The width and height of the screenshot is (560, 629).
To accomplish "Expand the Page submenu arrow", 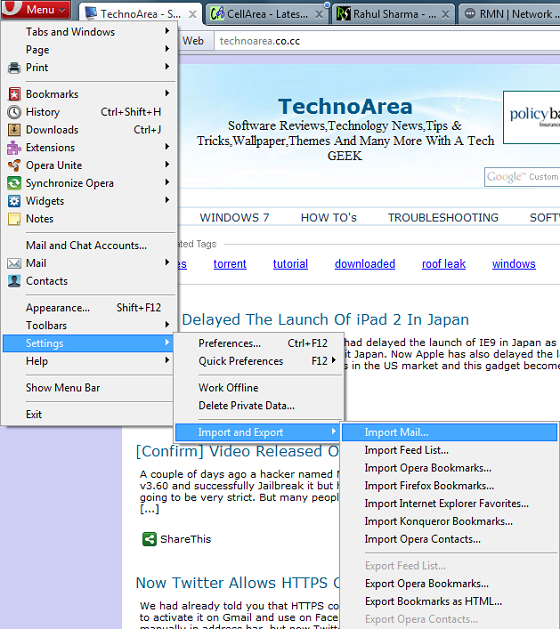I will 167,49.
